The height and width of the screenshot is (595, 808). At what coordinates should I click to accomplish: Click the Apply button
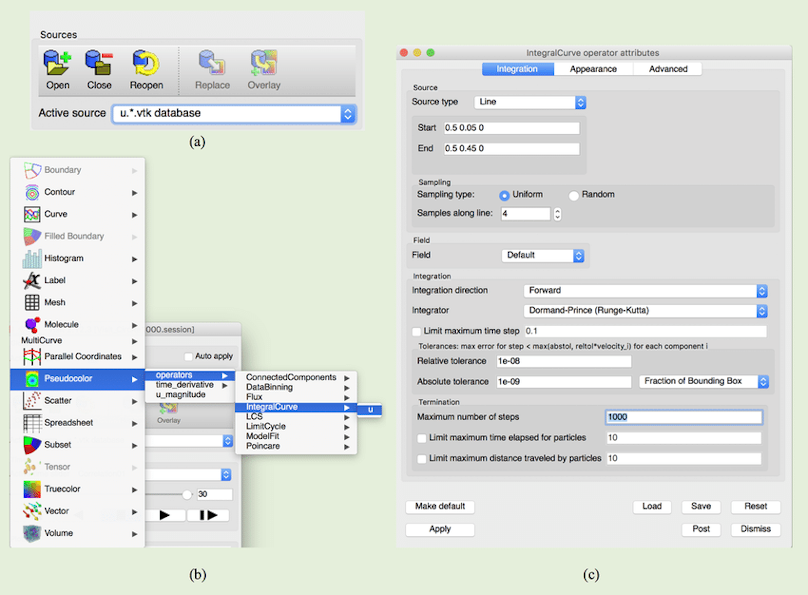coord(440,529)
